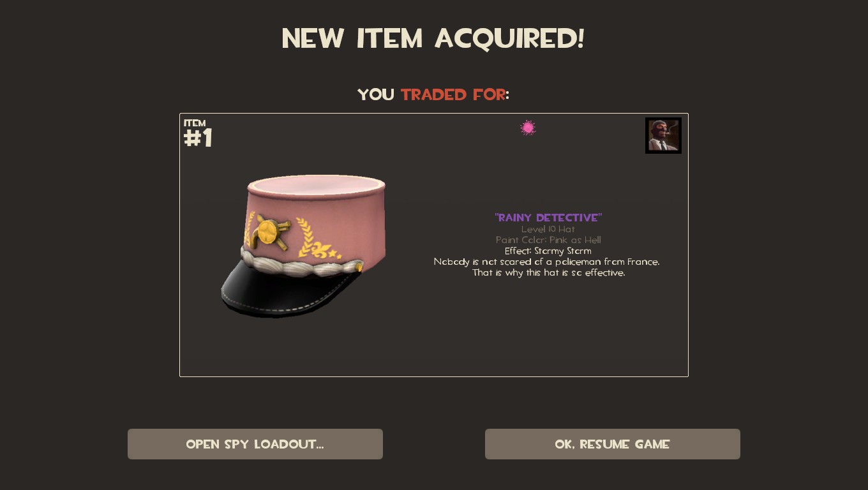Open the Spy loadout screen
The width and height of the screenshot is (868, 490).
tap(255, 444)
